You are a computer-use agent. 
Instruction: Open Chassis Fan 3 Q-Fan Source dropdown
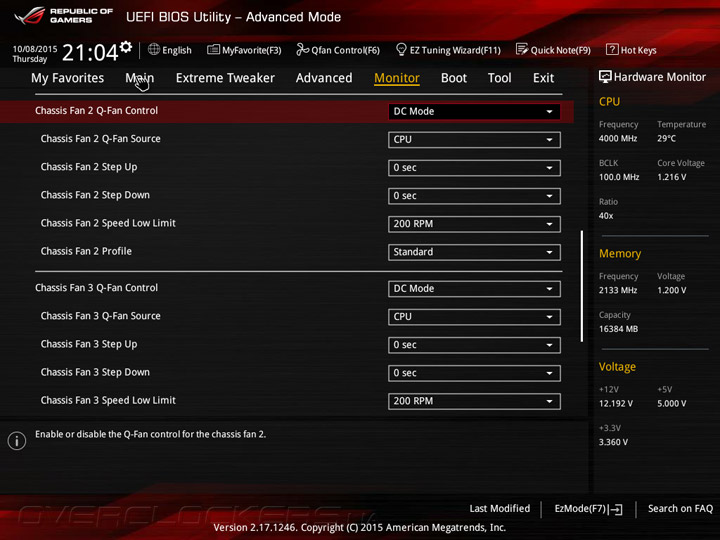(x=474, y=317)
